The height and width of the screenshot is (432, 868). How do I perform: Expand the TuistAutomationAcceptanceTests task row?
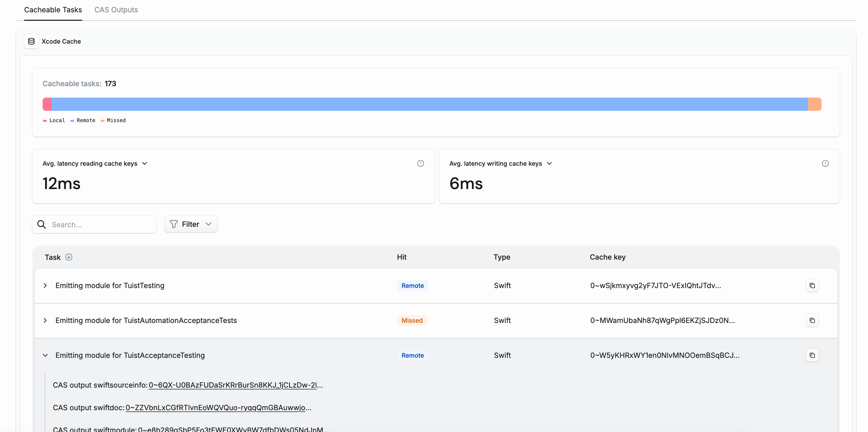45,320
